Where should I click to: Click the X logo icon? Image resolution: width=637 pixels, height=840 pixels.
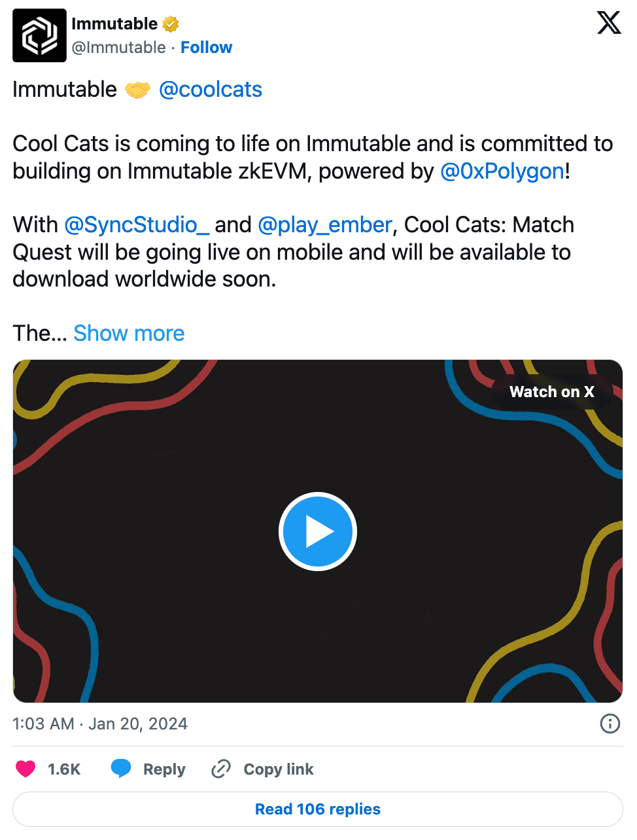tap(608, 23)
